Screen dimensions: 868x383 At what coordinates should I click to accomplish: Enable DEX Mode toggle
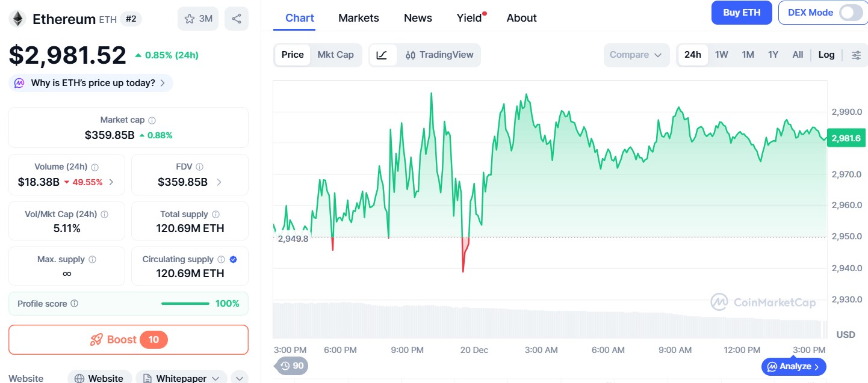(851, 12)
